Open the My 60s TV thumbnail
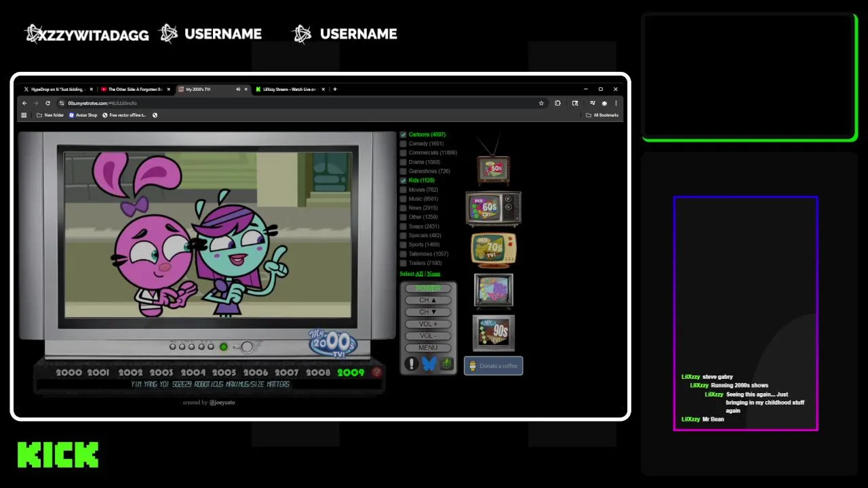Screen dimensions: 868x488 [493, 207]
